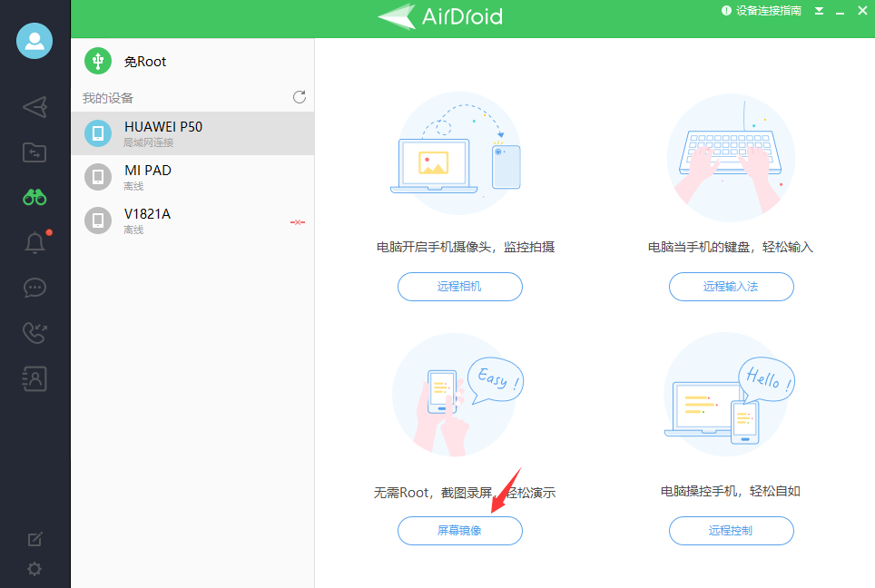This screenshot has height=588, width=875.
Task: Open the settings gear icon
Action: [x=34, y=569]
